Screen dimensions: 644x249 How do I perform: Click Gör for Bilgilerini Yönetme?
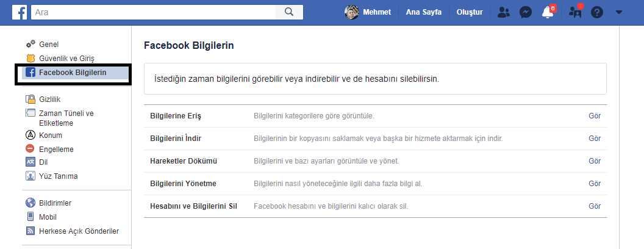tap(595, 184)
